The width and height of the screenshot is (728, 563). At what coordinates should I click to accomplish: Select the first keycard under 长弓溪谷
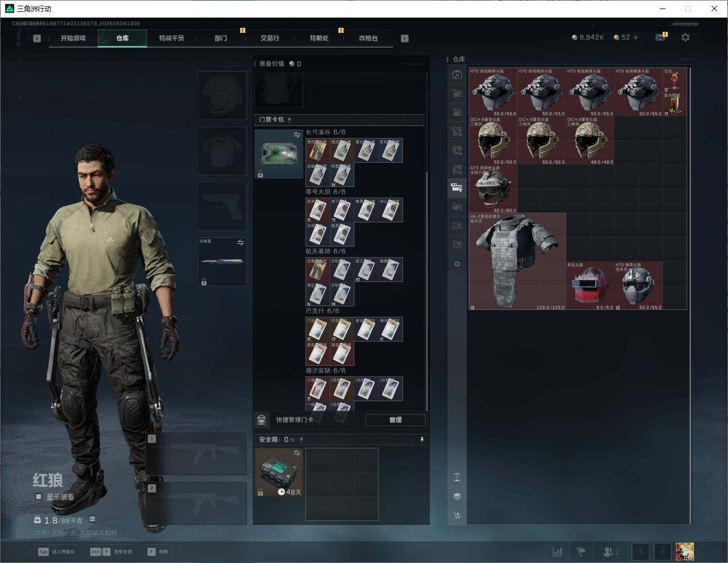point(318,150)
